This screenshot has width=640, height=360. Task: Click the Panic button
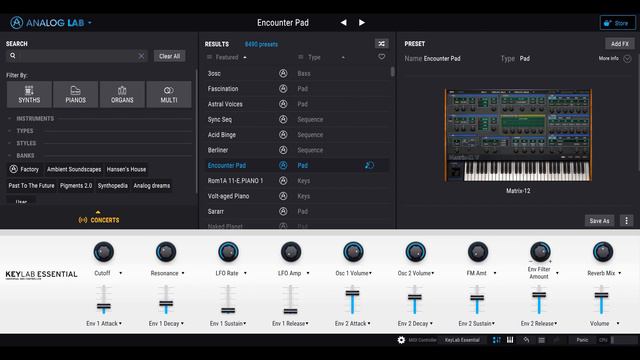(x=582, y=340)
